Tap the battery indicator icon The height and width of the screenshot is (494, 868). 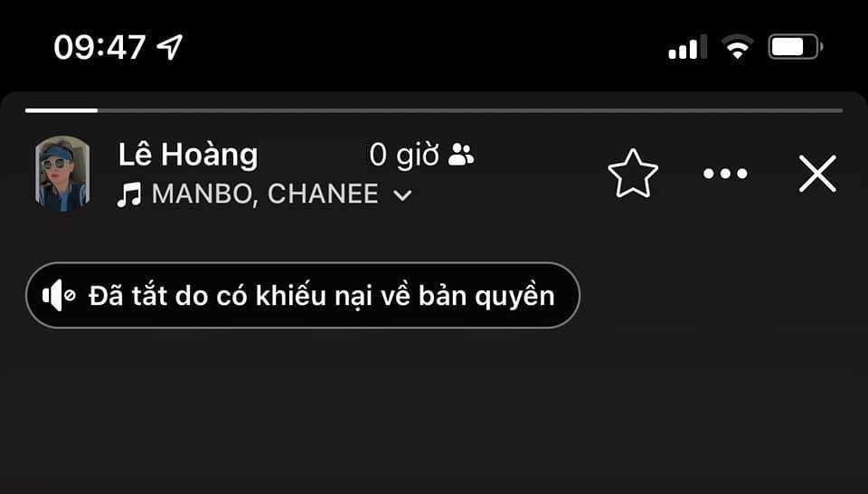796,46
